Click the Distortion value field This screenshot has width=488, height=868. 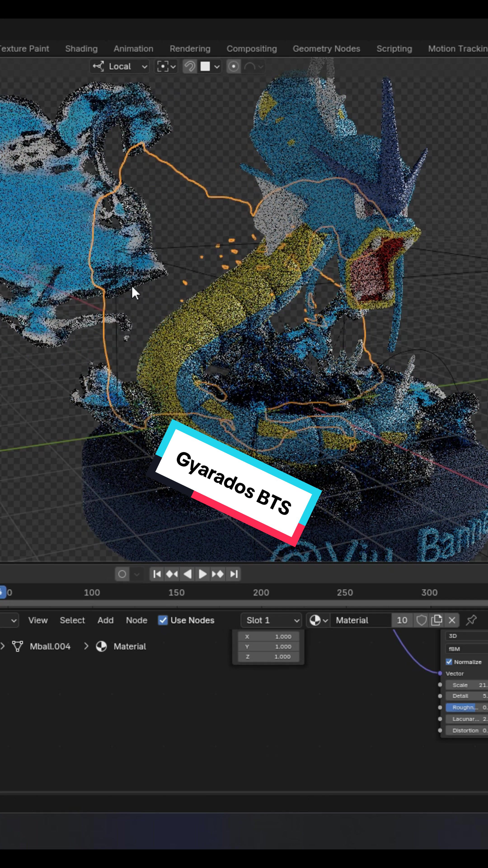pos(467,731)
